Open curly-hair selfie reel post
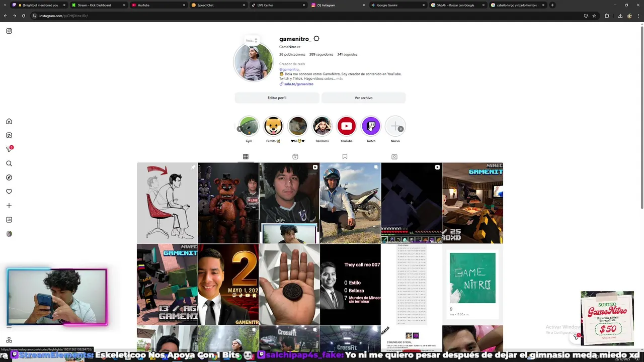The height and width of the screenshot is (362, 644). 289,203
